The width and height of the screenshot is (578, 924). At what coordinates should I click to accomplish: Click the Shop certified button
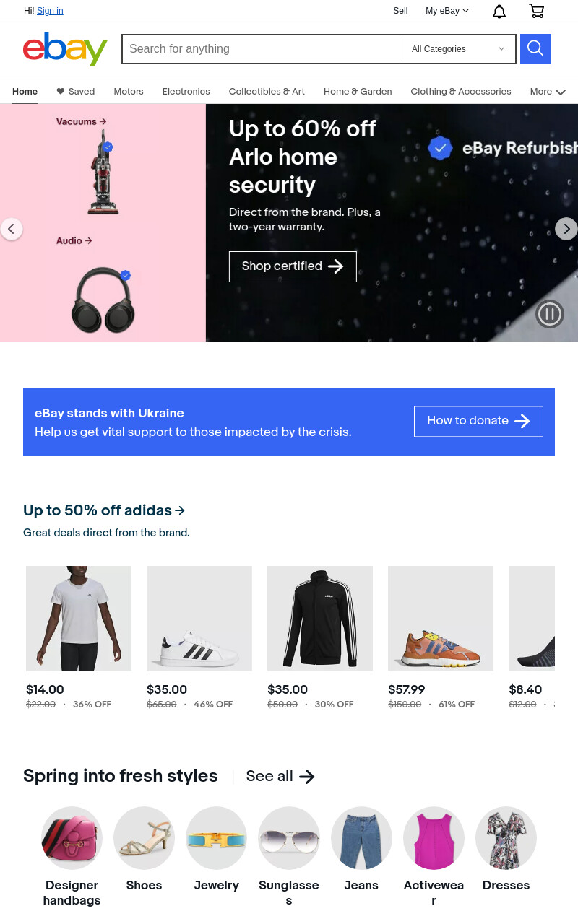click(x=293, y=266)
